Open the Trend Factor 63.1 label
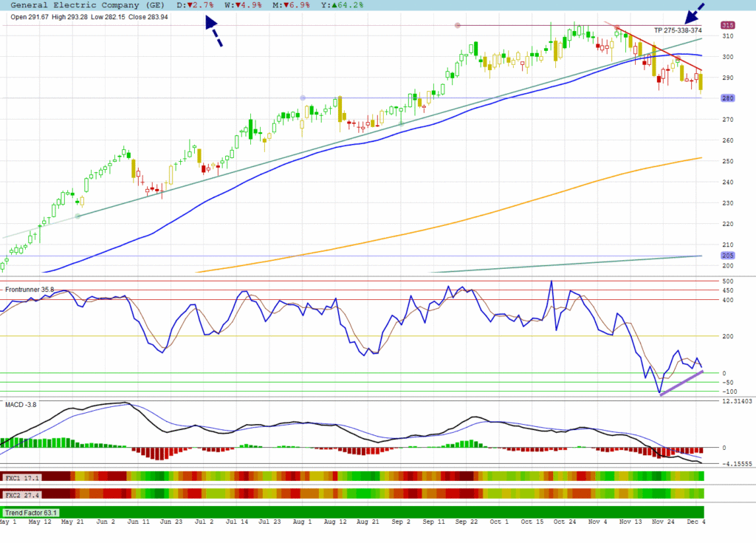Image resolution: width=756 pixels, height=543 pixels. pyautogui.click(x=31, y=512)
